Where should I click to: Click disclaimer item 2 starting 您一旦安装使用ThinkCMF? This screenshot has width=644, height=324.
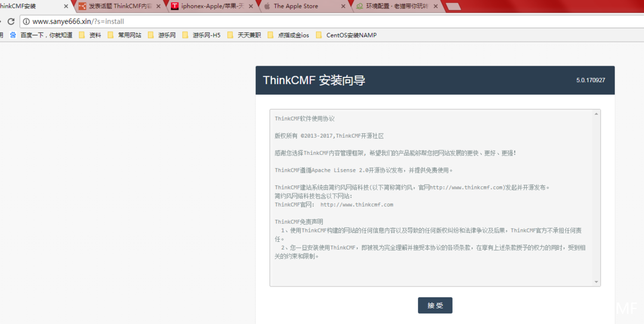point(430,252)
